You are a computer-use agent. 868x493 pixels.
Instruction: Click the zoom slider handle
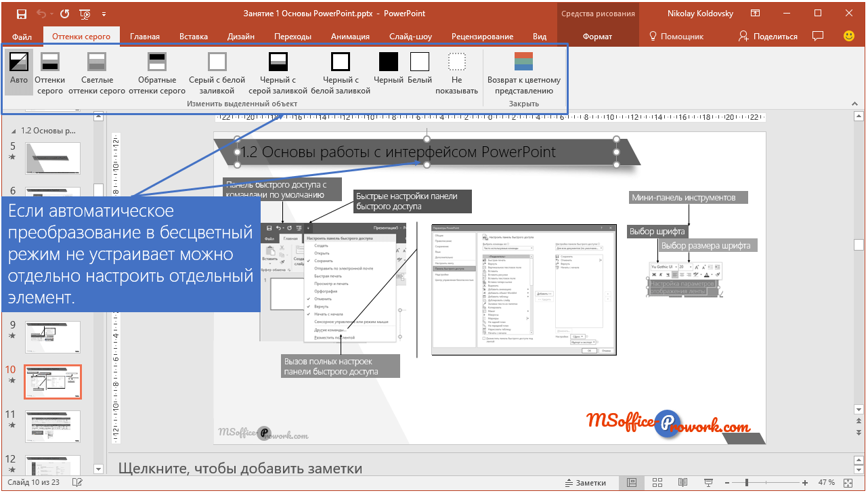coord(747,483)
